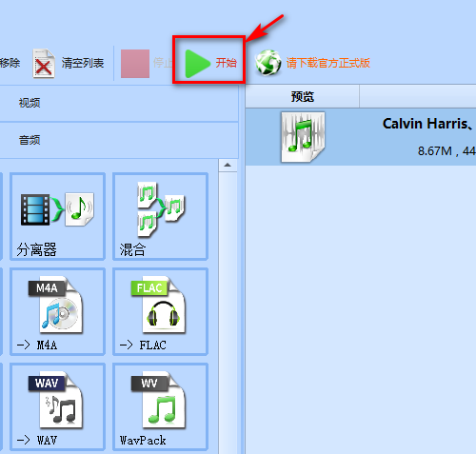Screen dimensions: 476x454
Task: Choose the FLAC conversion format icon
Action: tap(160, 311)
